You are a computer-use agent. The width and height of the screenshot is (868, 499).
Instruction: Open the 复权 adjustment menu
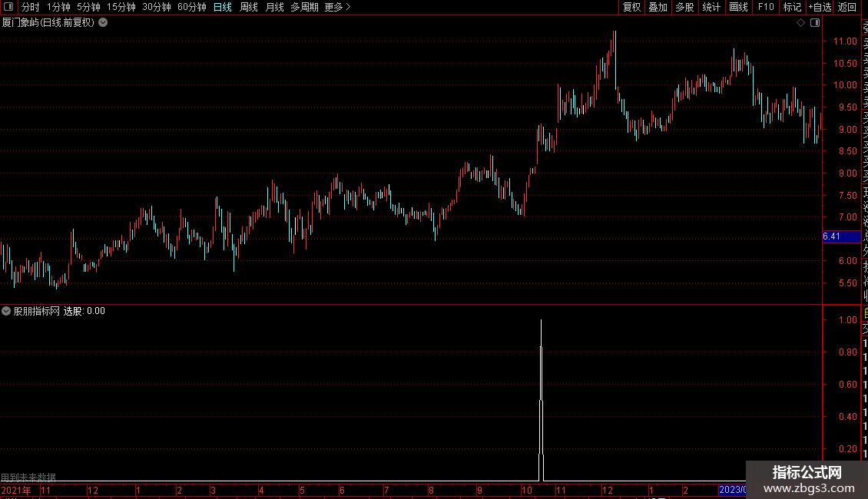tap(631, 7)
